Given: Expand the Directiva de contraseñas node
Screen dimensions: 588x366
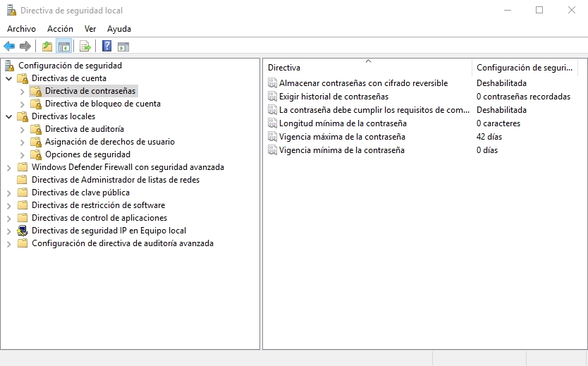Looking at the screenshot, I should [x=22, y=91].
